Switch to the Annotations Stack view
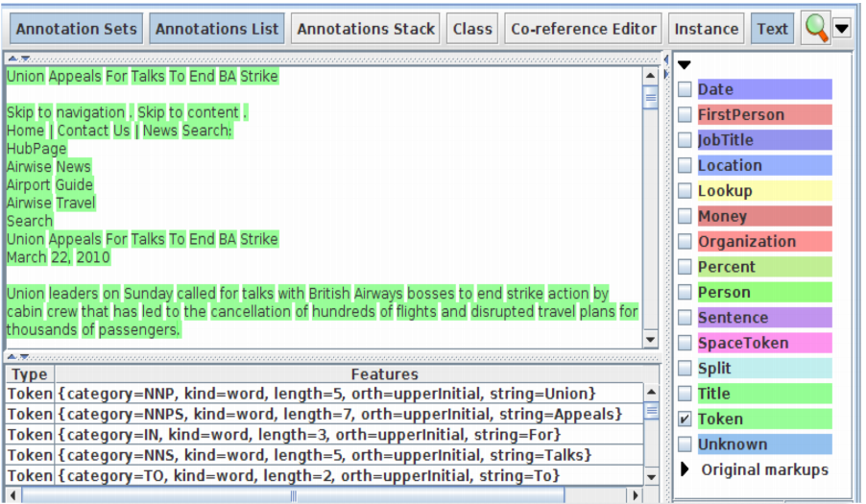The width and height of the screenshot is (866, 504). tap(365, 29)
